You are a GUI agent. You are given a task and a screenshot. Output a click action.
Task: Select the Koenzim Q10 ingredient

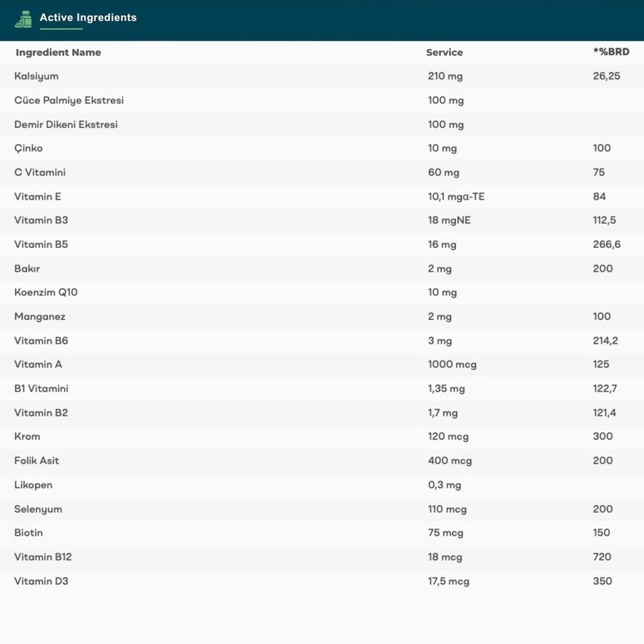[x=45, y=292]
